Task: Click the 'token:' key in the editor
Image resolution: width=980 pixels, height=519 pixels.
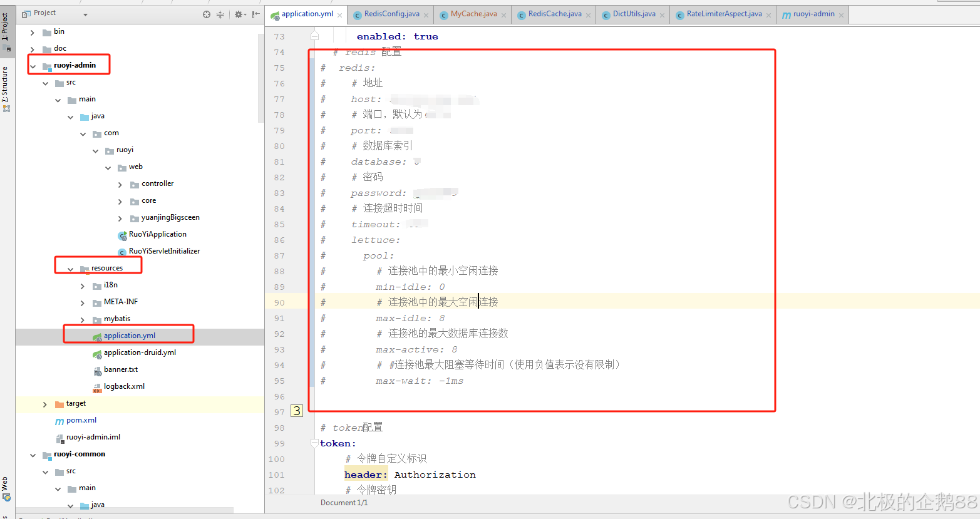Action: coord(338,443)
